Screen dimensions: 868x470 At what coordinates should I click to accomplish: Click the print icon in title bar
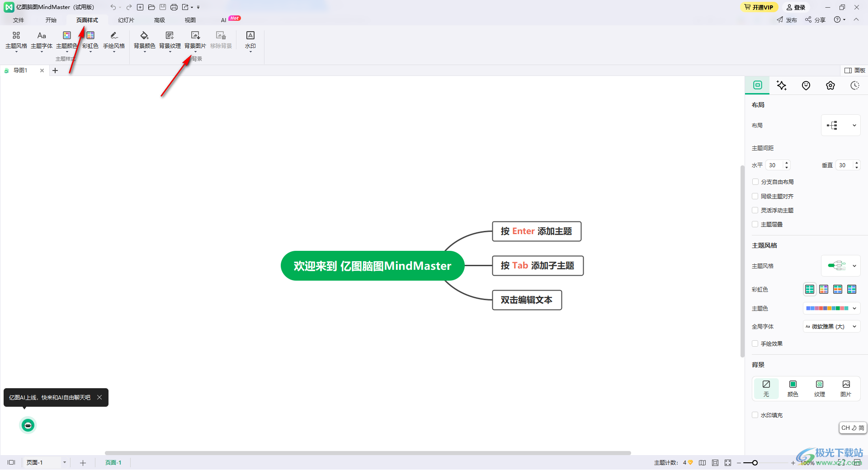tap(174, 7)
